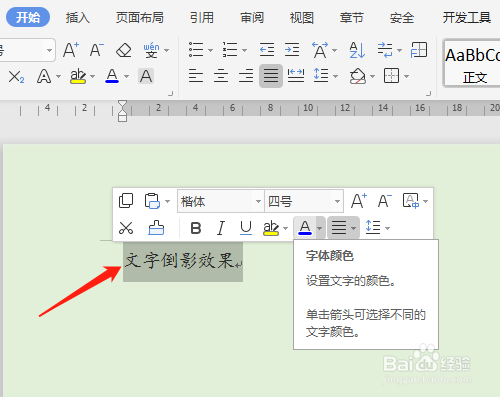Image resolution: width=500 pixels, height=397 pixels.
Task: Expand ribbon highlight color dropdown arrow
Action: point(92,77)
